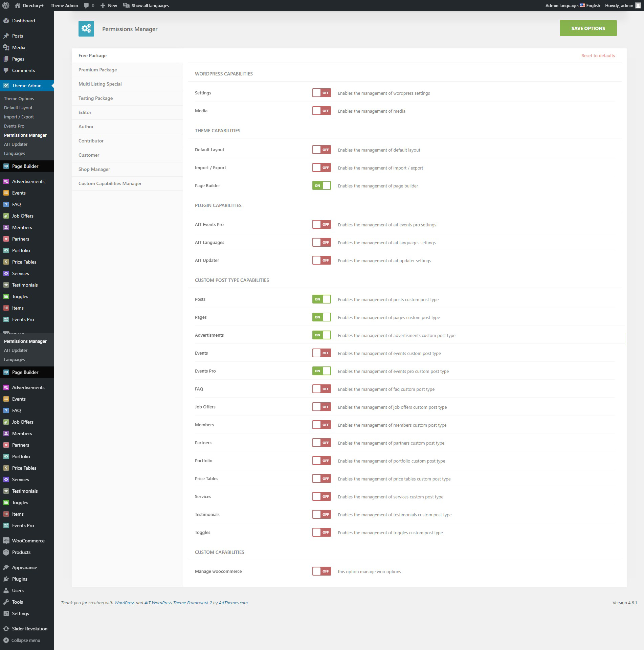The width and height of the screenshot is (644, 650).
Task: Click the Users person icon
Action: pos(6,590)
